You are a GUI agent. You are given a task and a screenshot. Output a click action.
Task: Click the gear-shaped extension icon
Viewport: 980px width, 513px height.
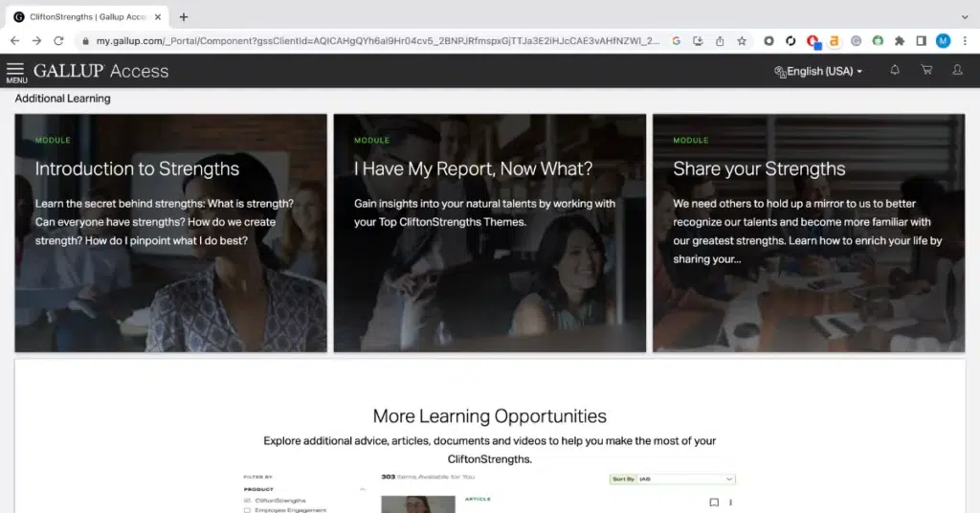[x=768, y=41]
